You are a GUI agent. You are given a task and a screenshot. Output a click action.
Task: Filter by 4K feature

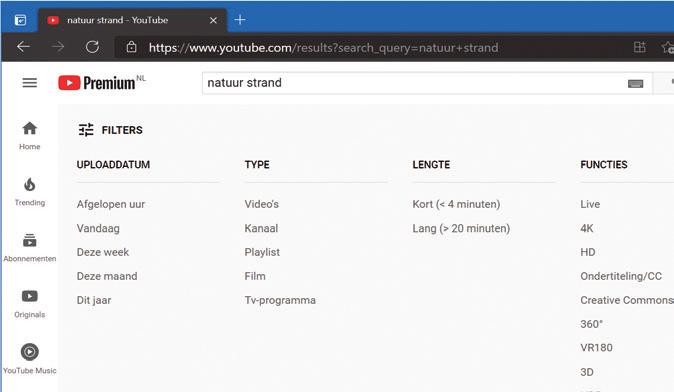click(x=587, y=228)
